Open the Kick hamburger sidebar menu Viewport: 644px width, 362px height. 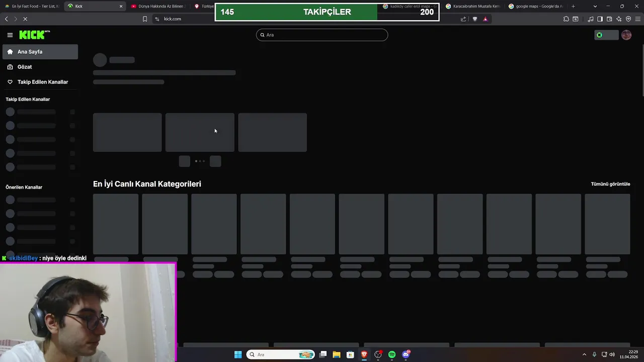10,35
